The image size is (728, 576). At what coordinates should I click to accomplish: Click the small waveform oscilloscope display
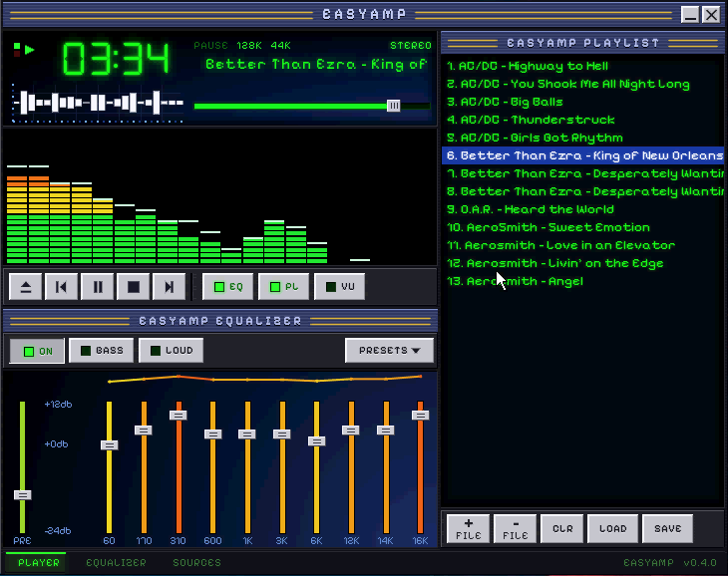click(98, 103)
